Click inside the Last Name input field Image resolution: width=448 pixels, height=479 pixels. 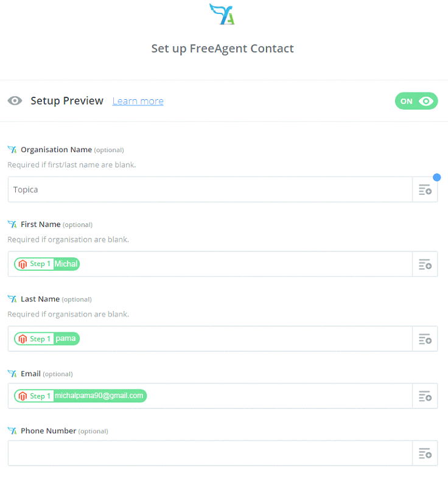point(243,339)
